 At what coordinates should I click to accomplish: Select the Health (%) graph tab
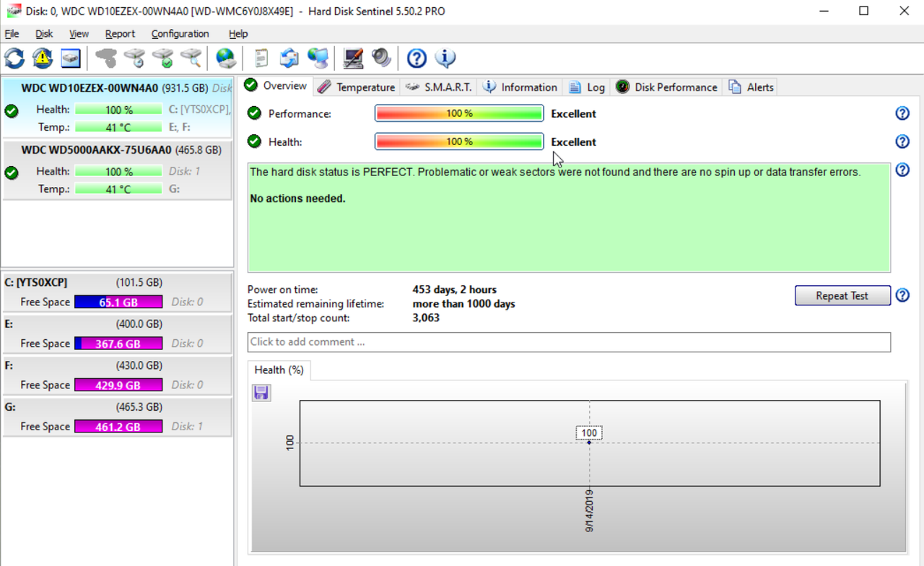point(279,370)
